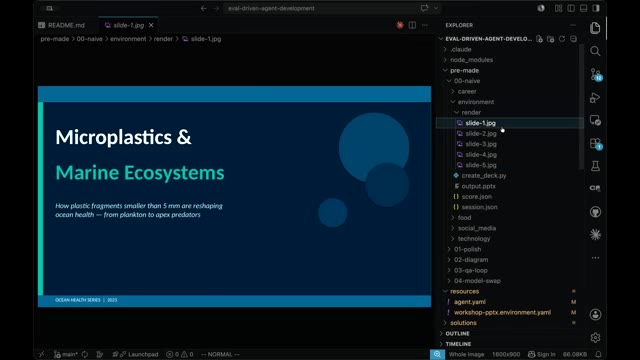Open Explorer views and more actions menu
Image resolution: width=640 pixels, height=360 pixels.
[573, 25]
